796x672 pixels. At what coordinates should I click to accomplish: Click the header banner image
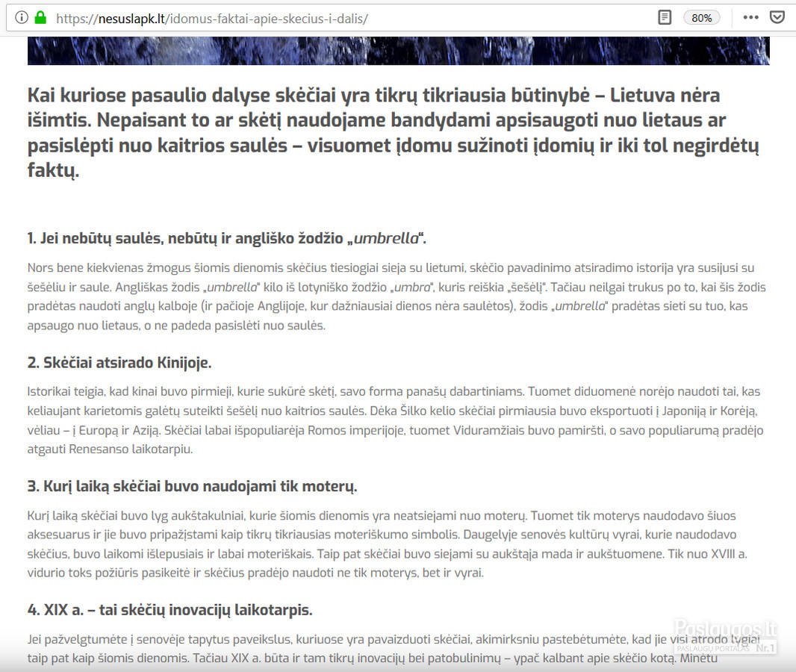(x=399, y=51)
